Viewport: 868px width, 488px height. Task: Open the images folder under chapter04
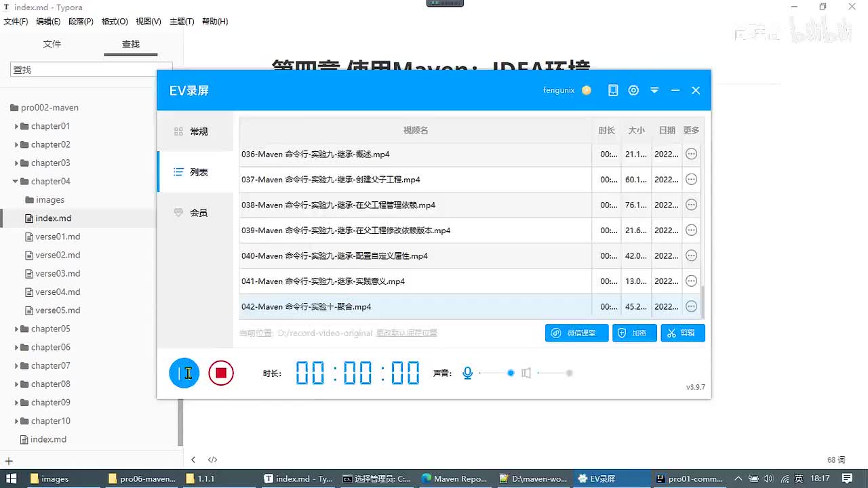pos(45,200)
